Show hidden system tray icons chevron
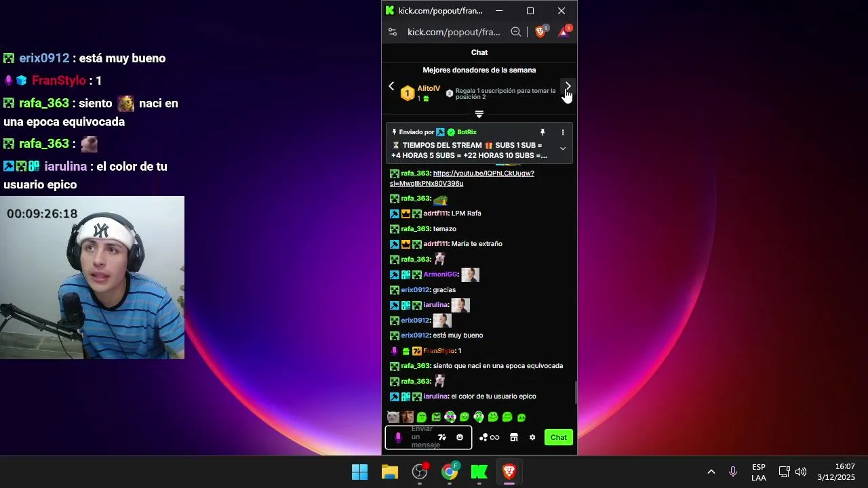Screen dimensions: 868x488 click(x=711, y=472)
